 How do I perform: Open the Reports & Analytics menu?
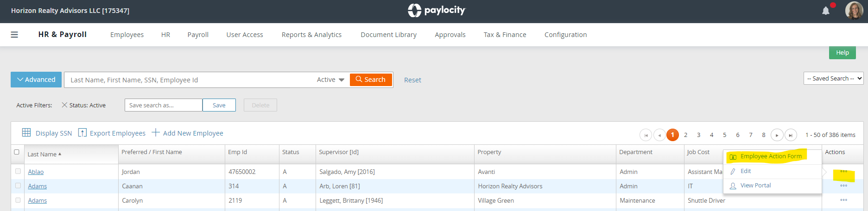click(311, 35)
